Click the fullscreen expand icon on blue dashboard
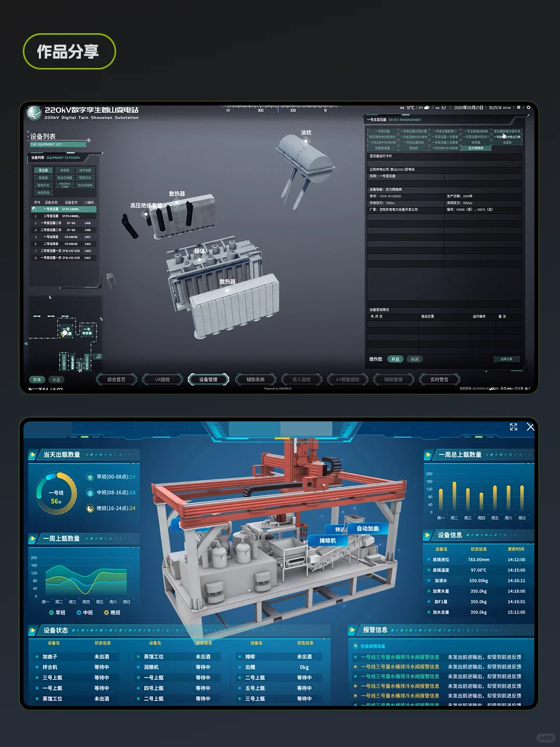560x747 pixels. pyautogui.click(x=513, y=427)
